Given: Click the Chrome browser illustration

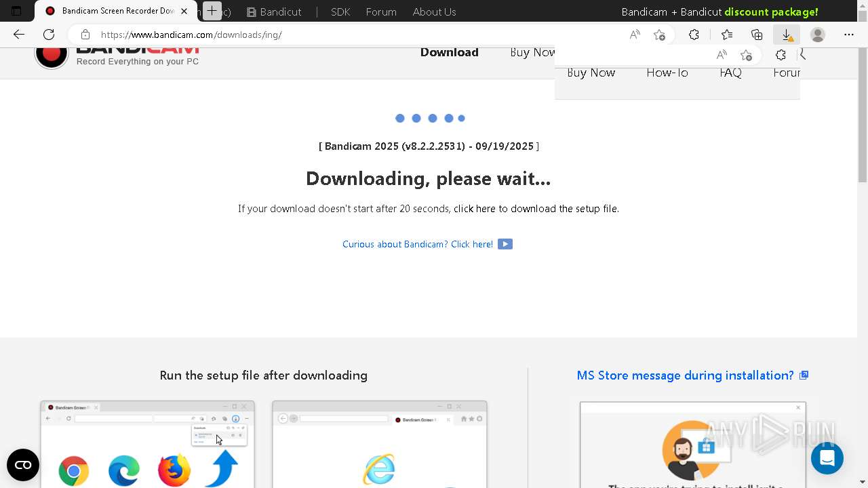Looking at the screenshot, I should click(74, 470).
